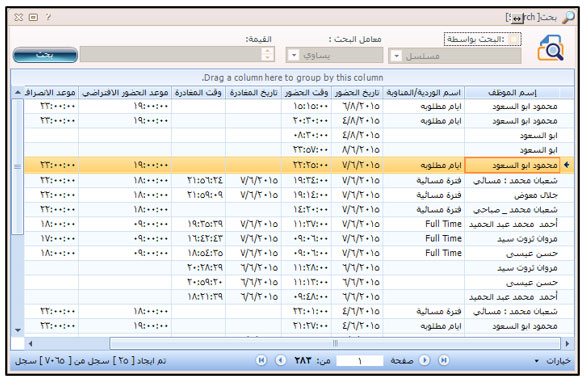The width and height of the screenshot is (585, 383).
Task: Click the magnifier icon in title bar
Action: [x=568, y=17]
